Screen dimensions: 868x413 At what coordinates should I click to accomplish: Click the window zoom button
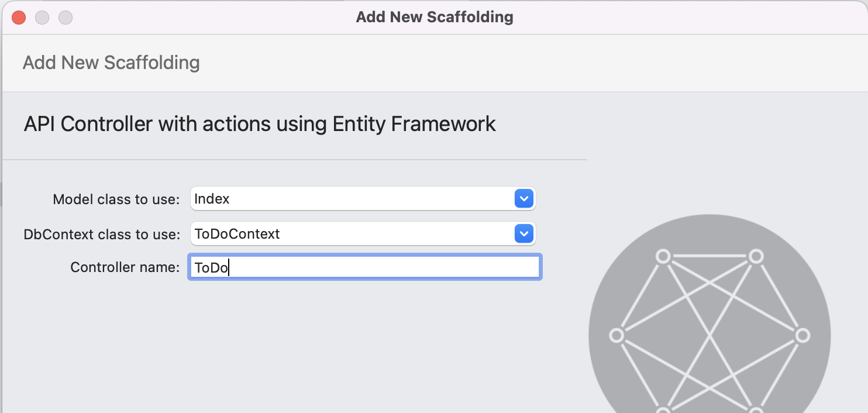66,18
